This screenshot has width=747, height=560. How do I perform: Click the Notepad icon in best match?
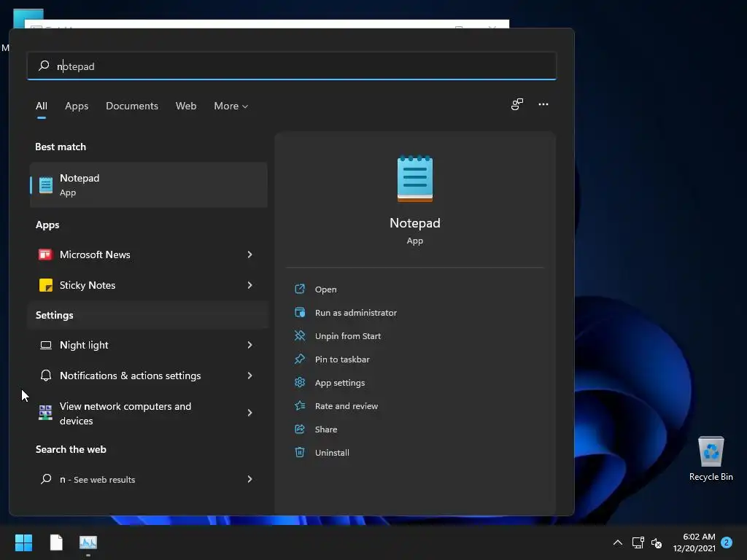point(46,184)
